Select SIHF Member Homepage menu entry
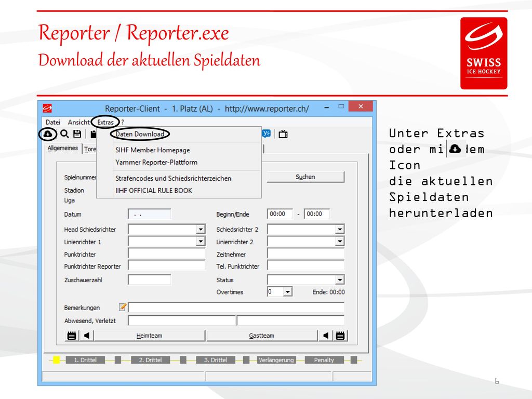The width and height of the screenshot is (532, 399). point(153,150)
